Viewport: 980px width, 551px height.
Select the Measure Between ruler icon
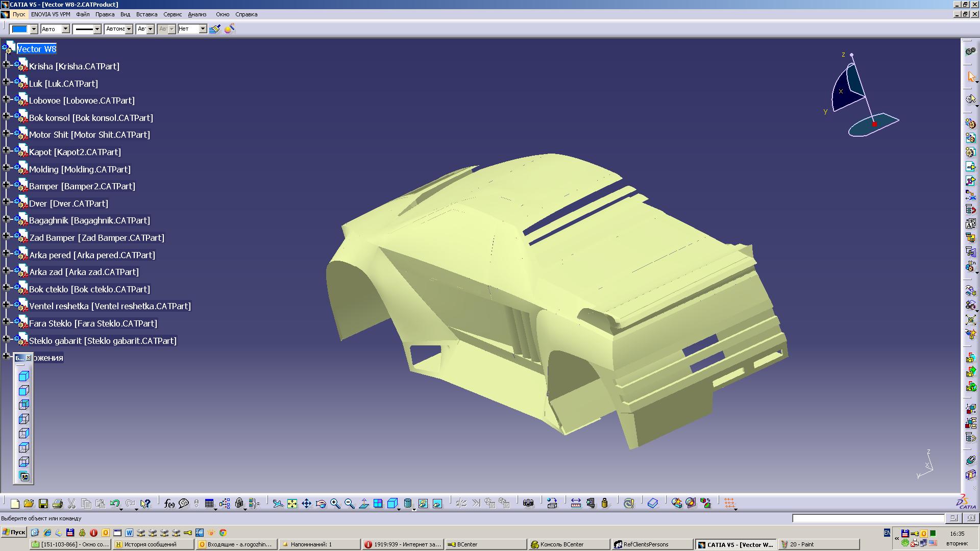coord(576,504)
